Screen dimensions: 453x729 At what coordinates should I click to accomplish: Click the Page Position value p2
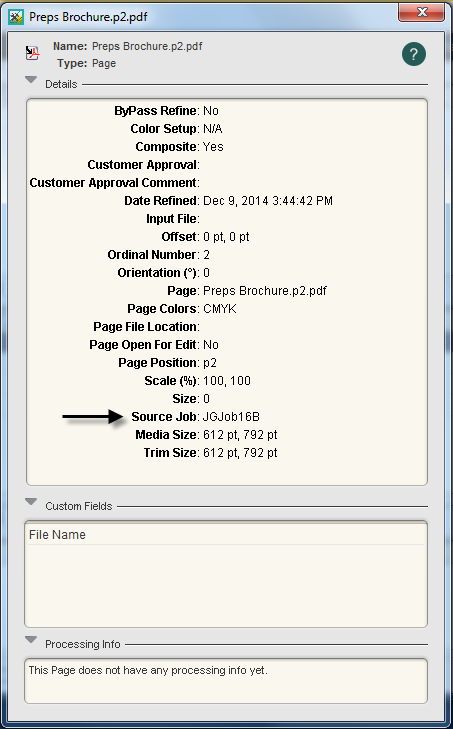pyautogui.click(x=210, y=363)
